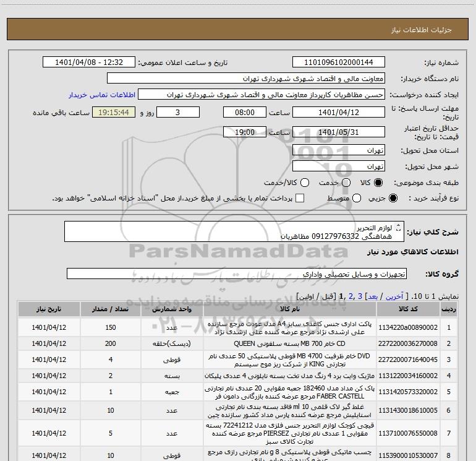Click the ردیف column header
Image resolution: width=476 pixels, height=461 pixels.
(449, 309)
